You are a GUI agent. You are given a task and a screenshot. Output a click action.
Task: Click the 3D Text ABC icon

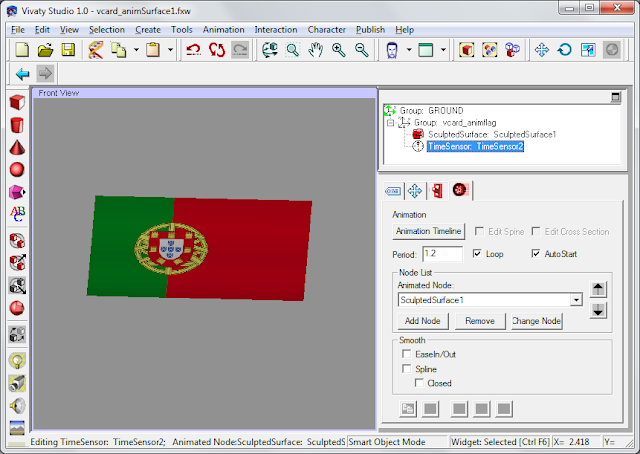coord(17,214)
